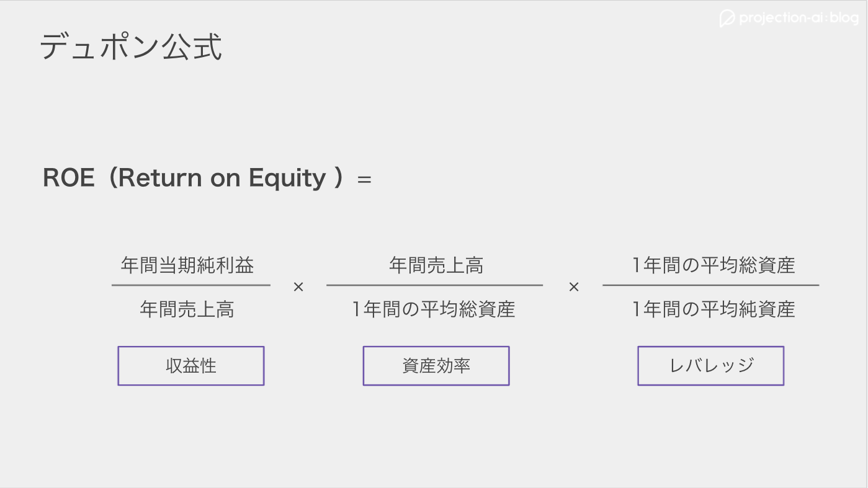The height and width of the screenshot is (488, 868).
Task: Click 年間売上高 under the first fraction line
Action: pos(187,309)
